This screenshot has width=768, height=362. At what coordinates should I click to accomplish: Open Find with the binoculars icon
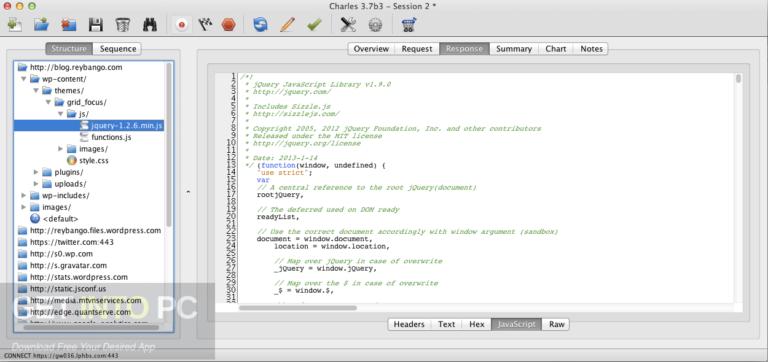pos(149,24)
